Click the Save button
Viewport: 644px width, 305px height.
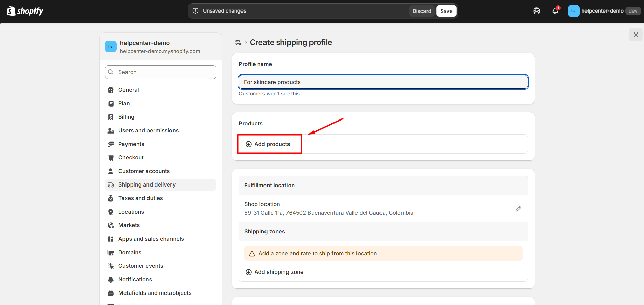[446, 10]
